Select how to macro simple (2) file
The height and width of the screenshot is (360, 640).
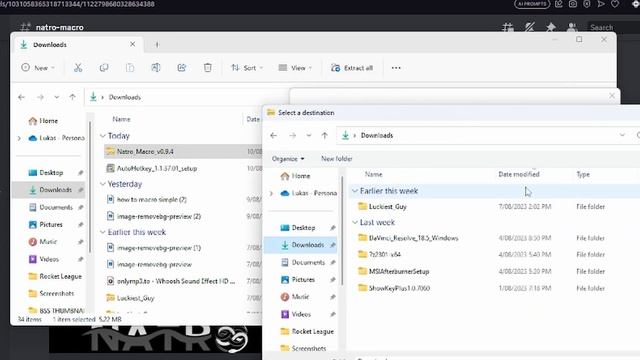(151, 200)
